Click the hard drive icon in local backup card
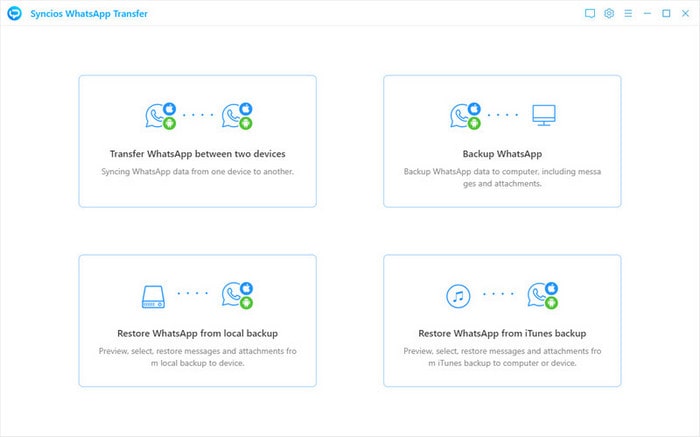700x437 pixels. tap(153, 297)
